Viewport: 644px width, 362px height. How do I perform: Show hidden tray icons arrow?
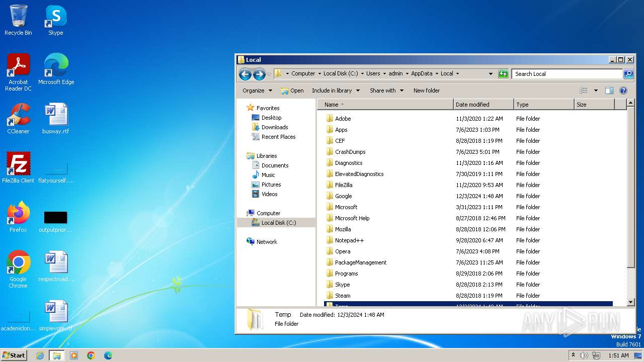point(573,355)
